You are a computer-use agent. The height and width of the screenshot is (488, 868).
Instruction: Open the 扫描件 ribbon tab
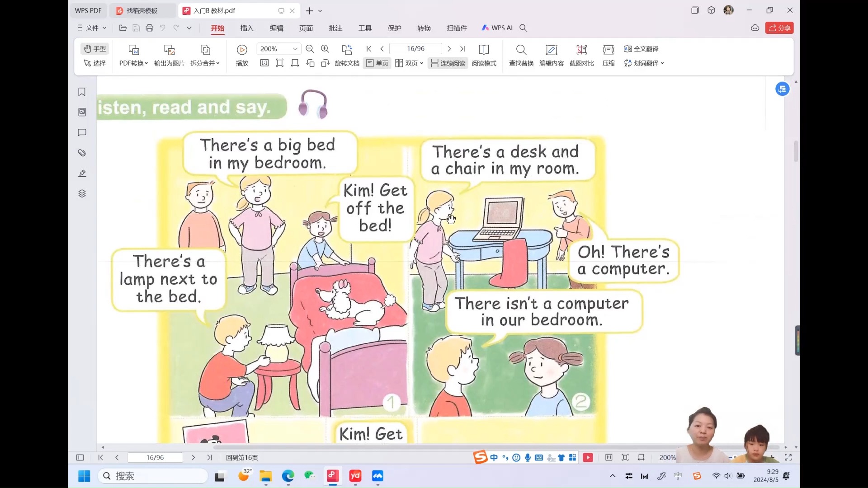click(457, 28)
